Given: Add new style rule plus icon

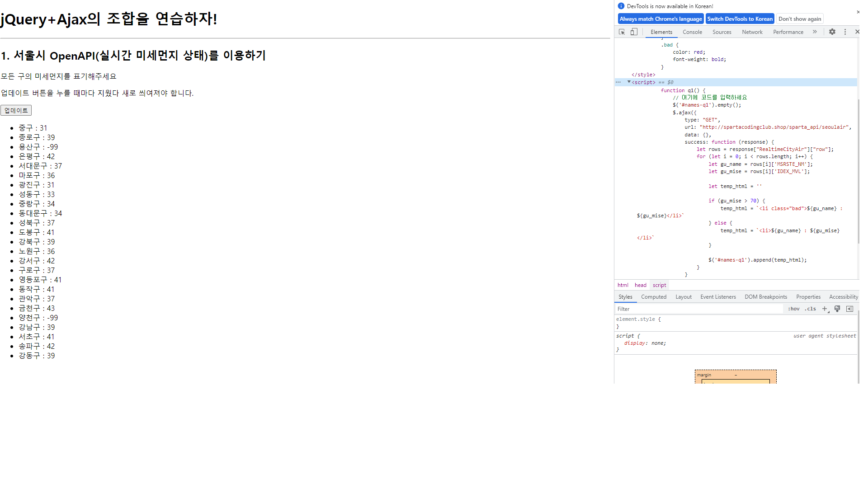Looking at the screenshot, I should (825, 309).
